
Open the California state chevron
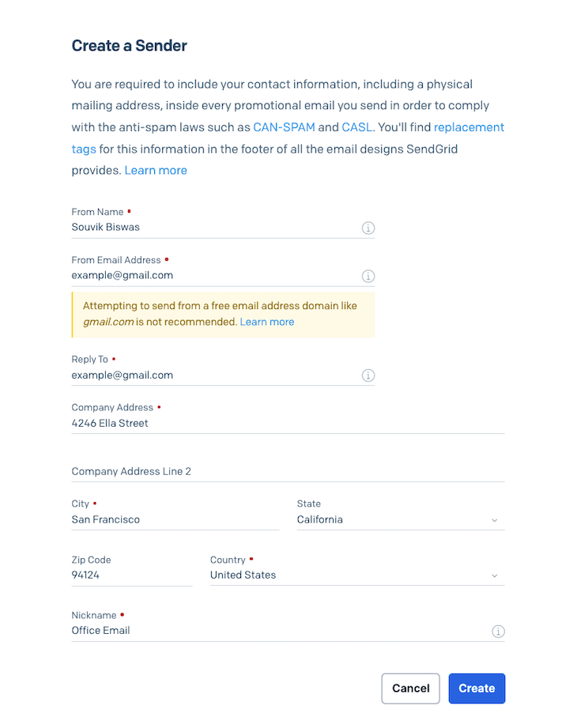(x=495, y=520)
